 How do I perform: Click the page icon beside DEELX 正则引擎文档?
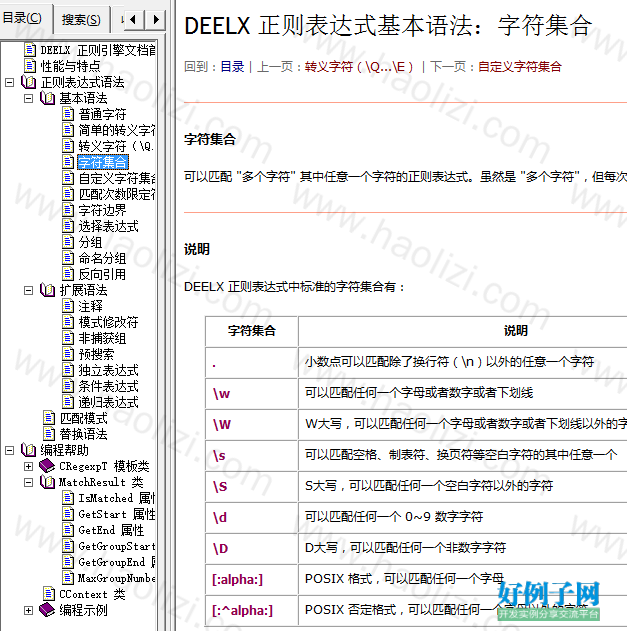pos(30,50)
